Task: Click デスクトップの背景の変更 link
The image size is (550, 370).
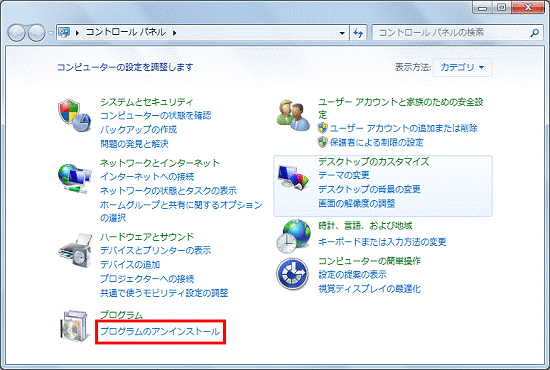Action: tap(369, 189)
